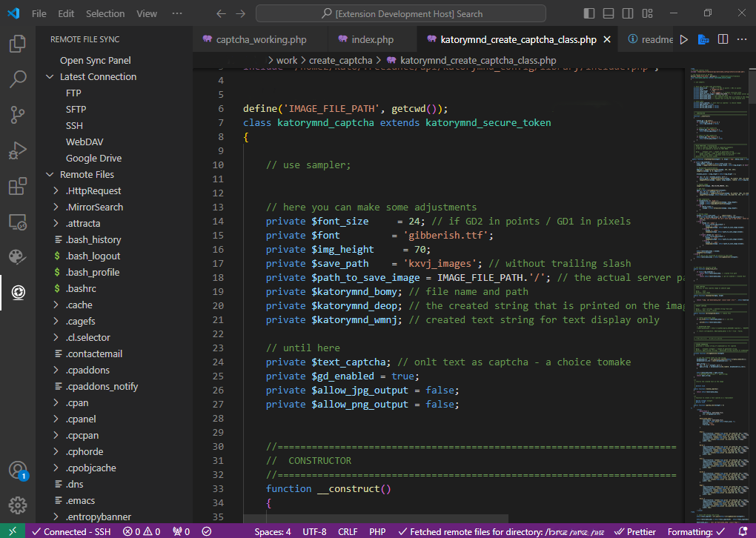The height and width of the screenshot is (538, 756).
Task: Click the Accounts icon in activity bar
Action: (18, 471)
